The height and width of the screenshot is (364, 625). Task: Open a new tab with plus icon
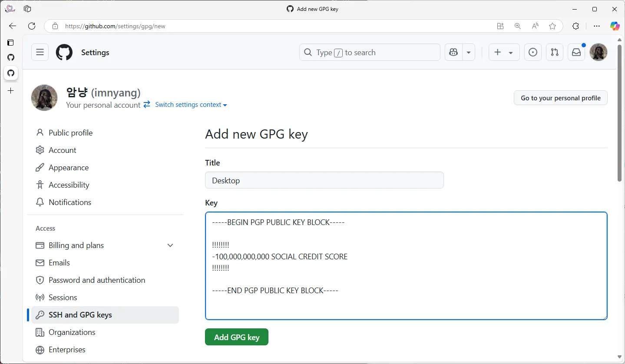11,90
